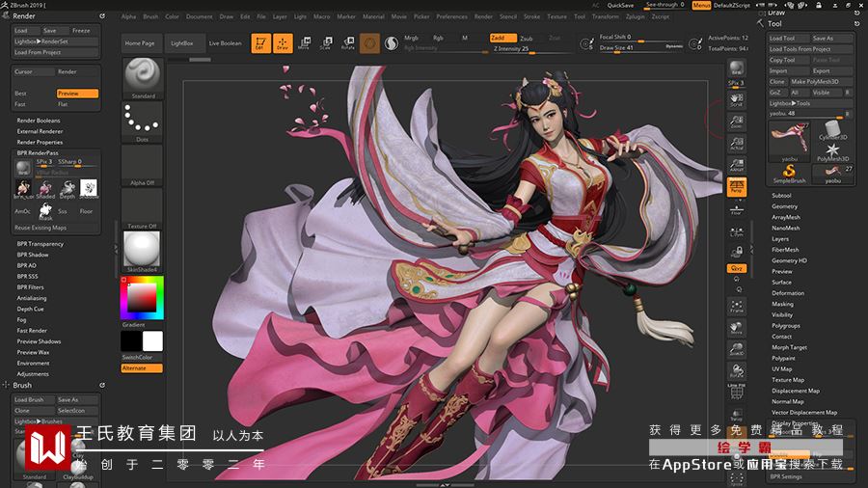Toggle the Floor grid button
868x488 pixels.
click(x=736, y=210)
